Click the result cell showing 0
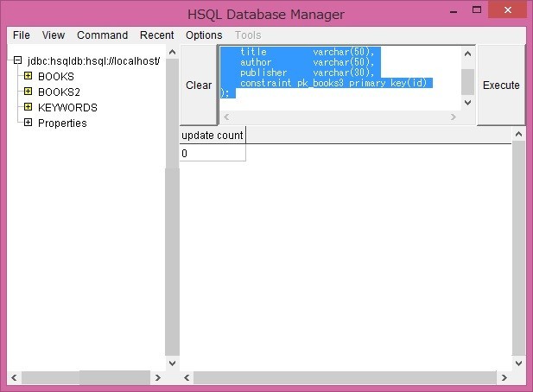Viewport: 533px width, 392px height. pos(213,153)
